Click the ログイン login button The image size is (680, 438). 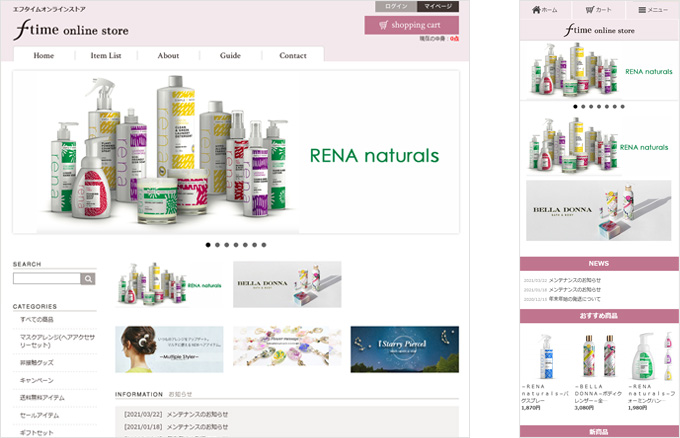396,7
